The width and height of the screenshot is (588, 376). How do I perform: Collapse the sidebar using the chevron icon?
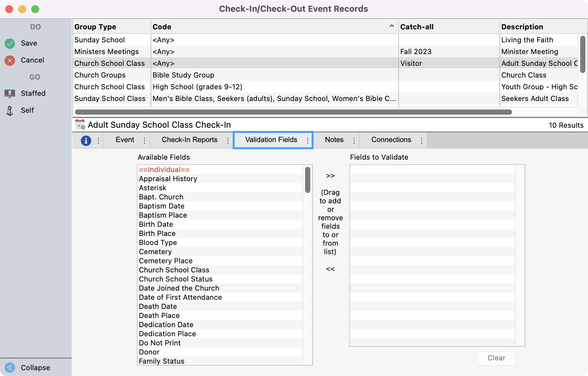9,368
